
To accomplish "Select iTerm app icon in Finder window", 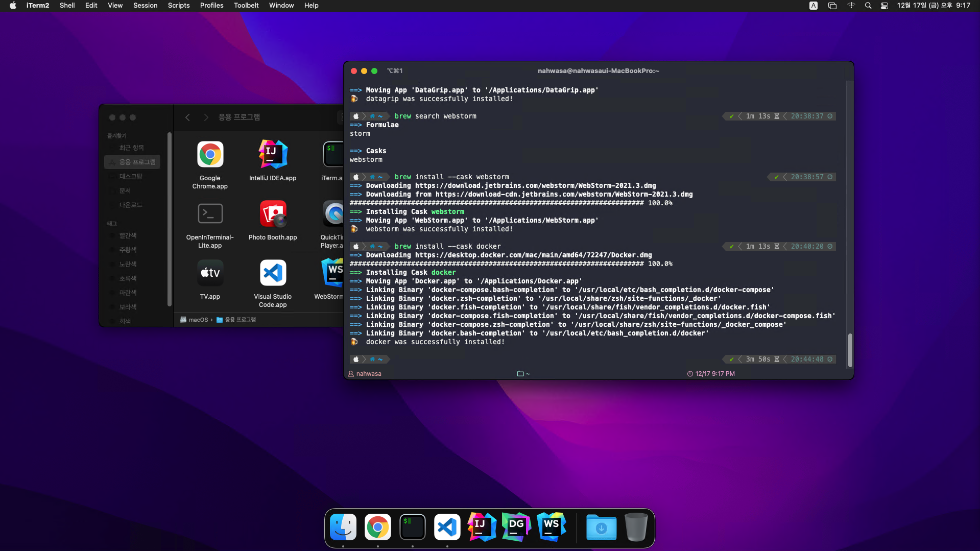I will coord(333,154).
